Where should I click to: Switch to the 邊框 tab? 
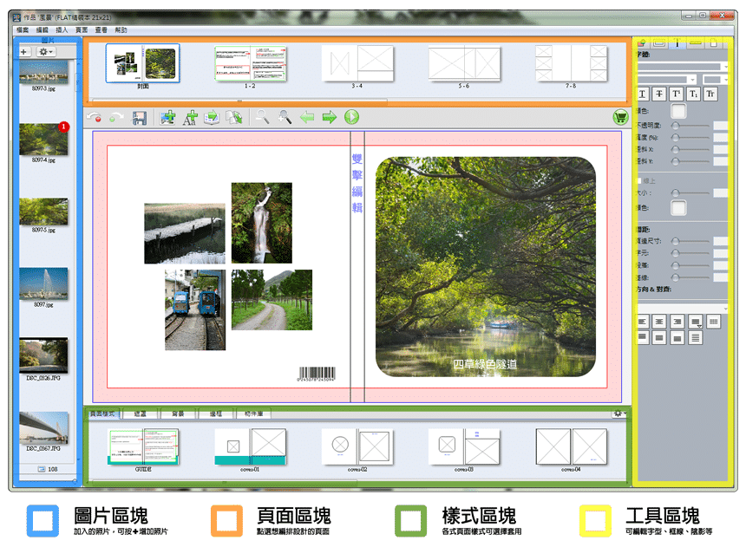click(x=216, y=413)
